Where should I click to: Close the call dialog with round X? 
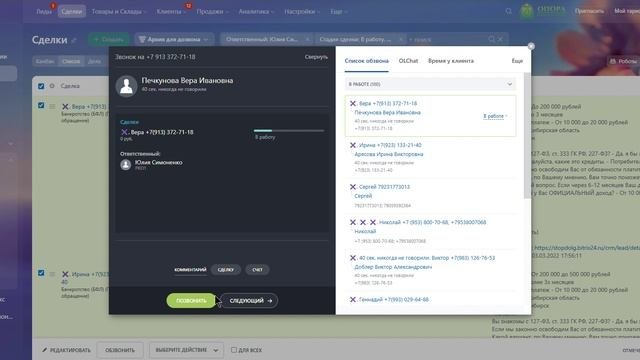tap(531, 47)
